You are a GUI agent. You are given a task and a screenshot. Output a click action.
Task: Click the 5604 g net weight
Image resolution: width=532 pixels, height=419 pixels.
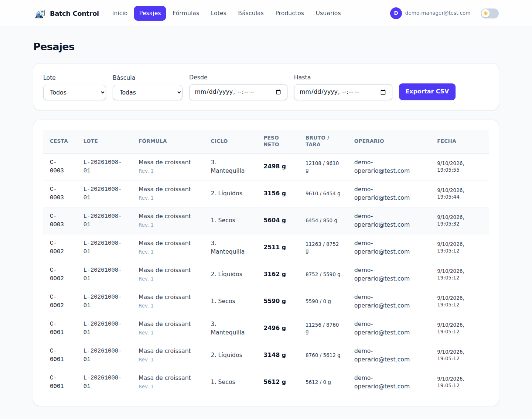tap(274, 220)
